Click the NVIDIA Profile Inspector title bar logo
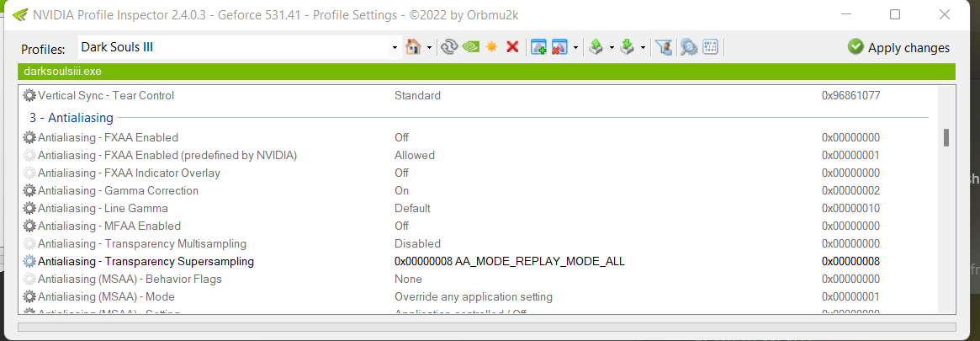Viewport: 980px width, 341px height. [x=19, y=14]
